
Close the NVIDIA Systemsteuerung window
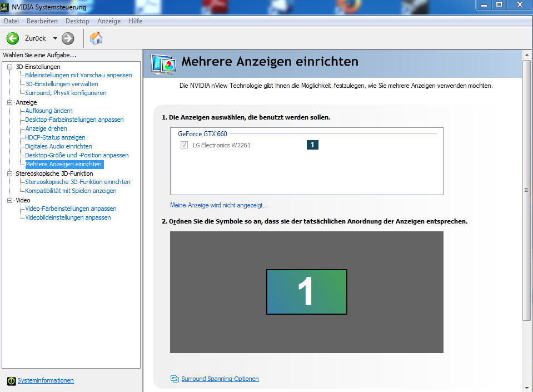520,5
